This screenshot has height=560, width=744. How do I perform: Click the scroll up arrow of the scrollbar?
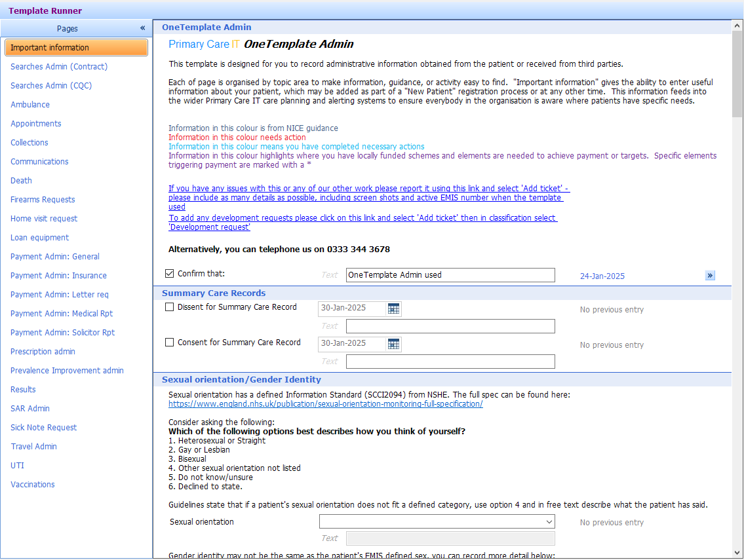[x=737, y=26]
